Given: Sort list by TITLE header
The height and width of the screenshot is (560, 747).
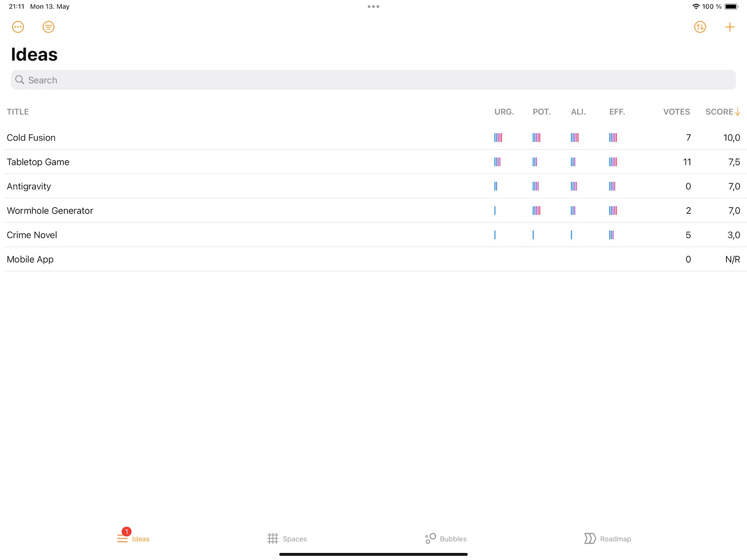Looking at the screenshot, I should tap(18, 112).
